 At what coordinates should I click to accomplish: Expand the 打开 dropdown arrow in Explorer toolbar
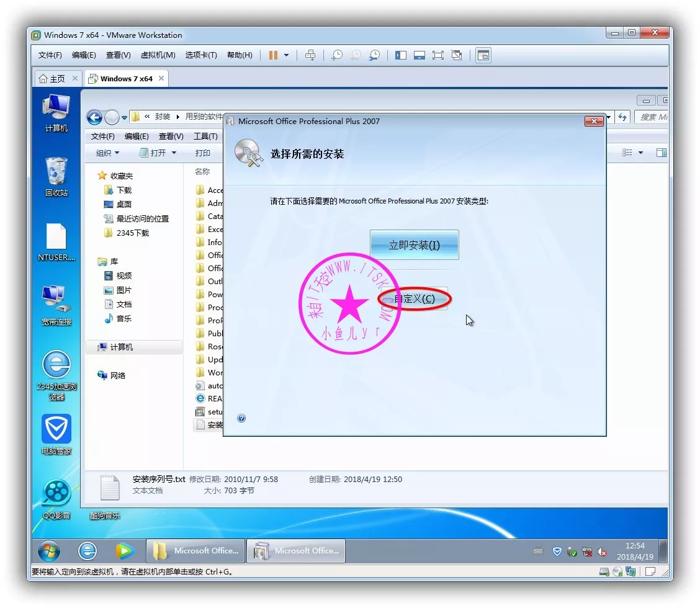[174, 153]
